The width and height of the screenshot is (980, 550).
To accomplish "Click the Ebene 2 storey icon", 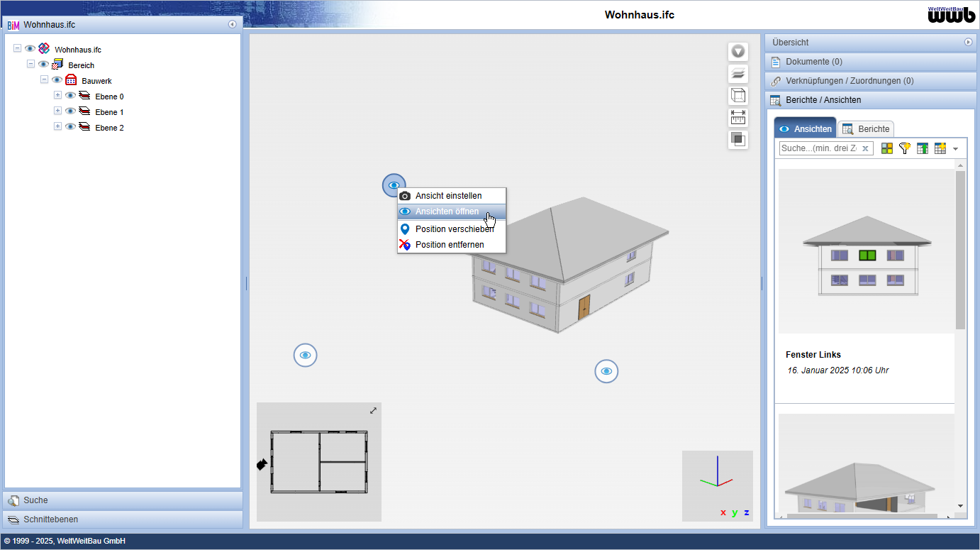I will point(84,127).
